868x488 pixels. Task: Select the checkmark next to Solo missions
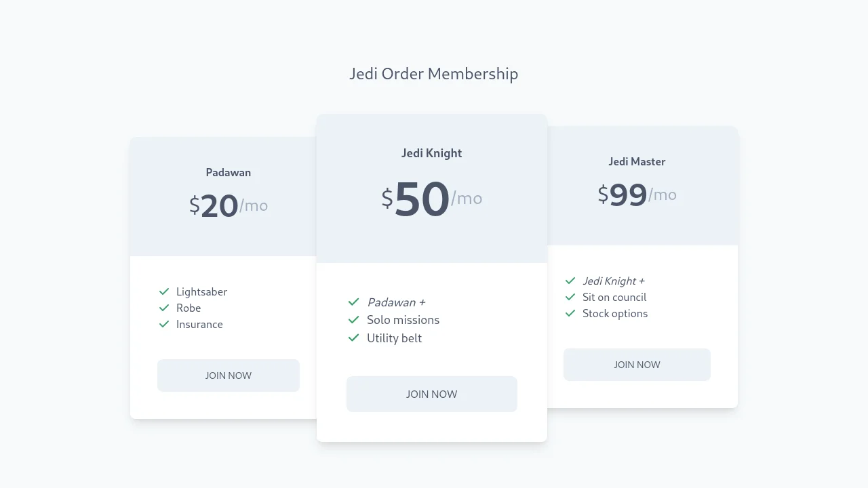353,320
